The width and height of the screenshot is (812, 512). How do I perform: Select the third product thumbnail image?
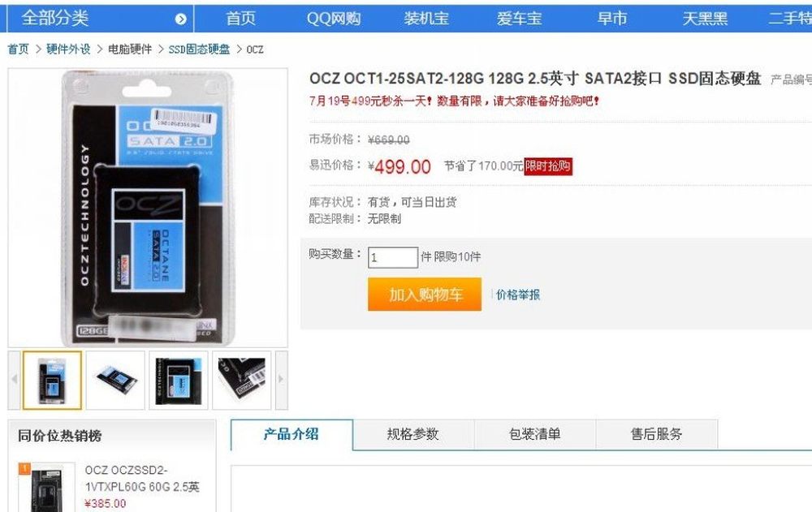179,380
